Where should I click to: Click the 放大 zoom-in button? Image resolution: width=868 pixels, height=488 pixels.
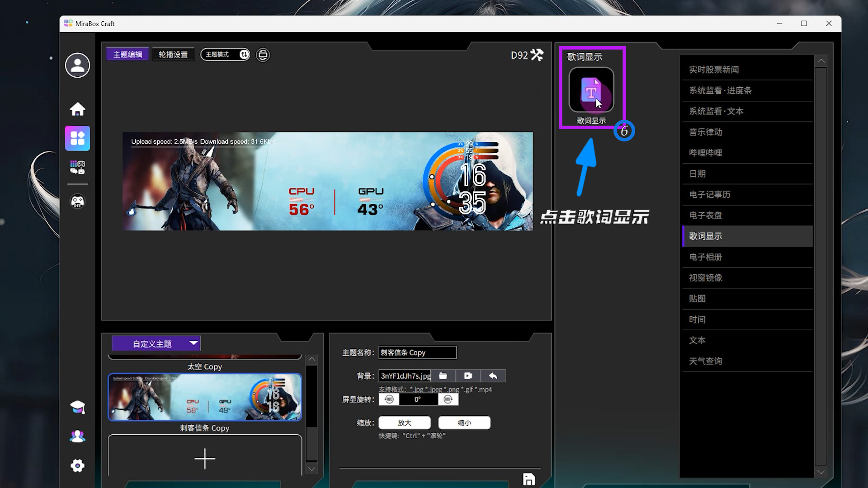point(405,423)
